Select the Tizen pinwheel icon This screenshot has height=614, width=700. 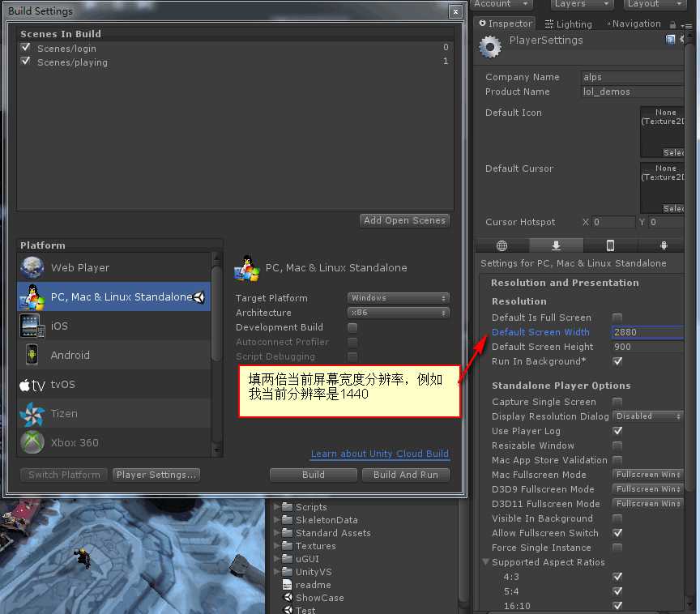click(32, 414)
